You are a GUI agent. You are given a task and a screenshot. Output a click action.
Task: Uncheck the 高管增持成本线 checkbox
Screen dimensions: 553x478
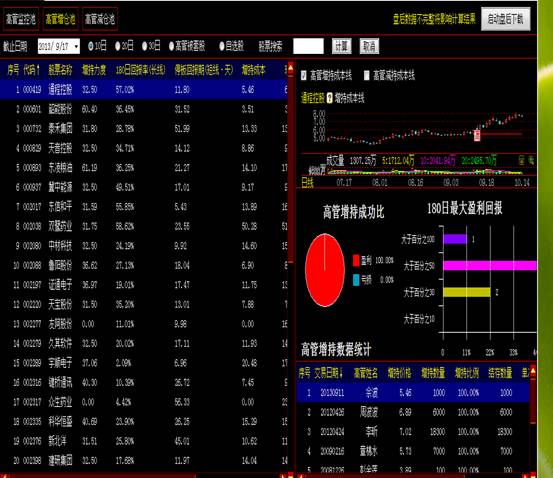click(x=304, y=75)
